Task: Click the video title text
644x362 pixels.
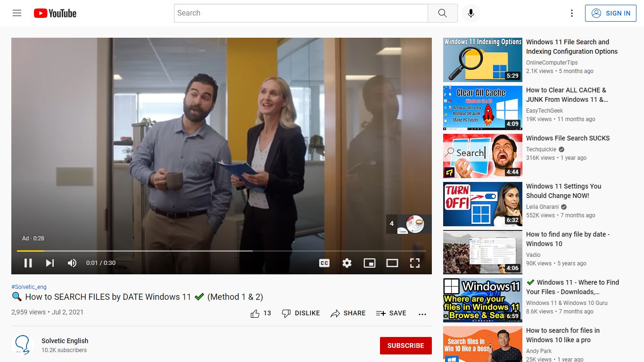Action: [x=137, y=297]
